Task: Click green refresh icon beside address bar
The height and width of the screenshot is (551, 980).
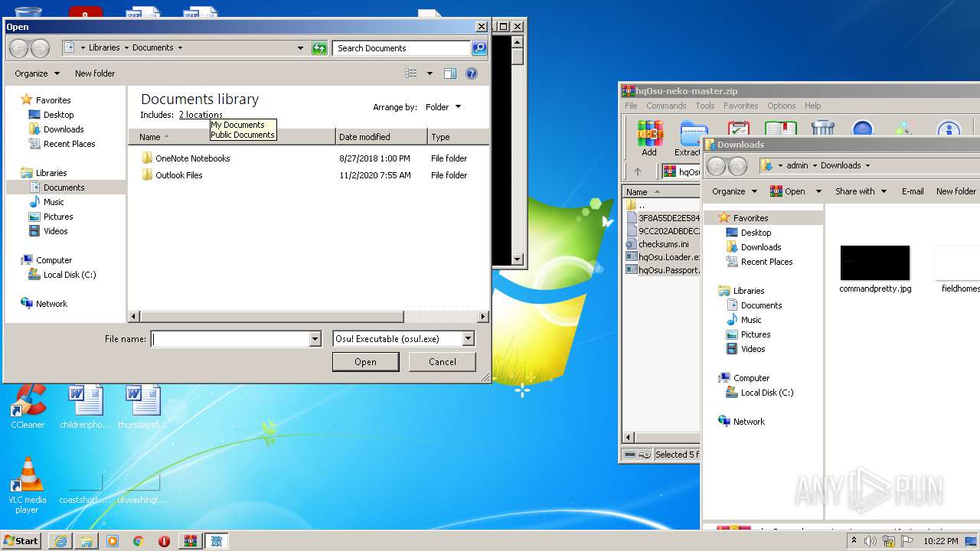Action: point(320,48)
